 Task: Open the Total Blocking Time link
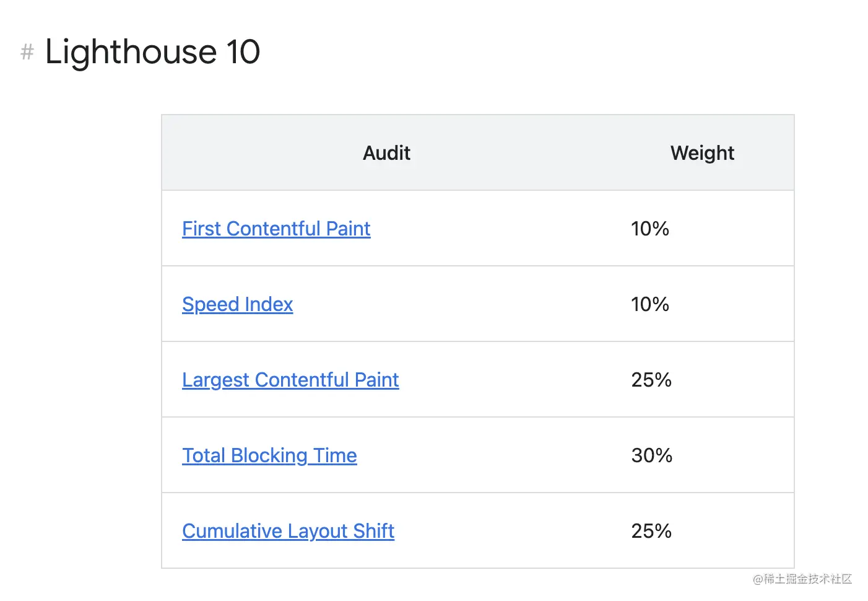click(269, 455)
